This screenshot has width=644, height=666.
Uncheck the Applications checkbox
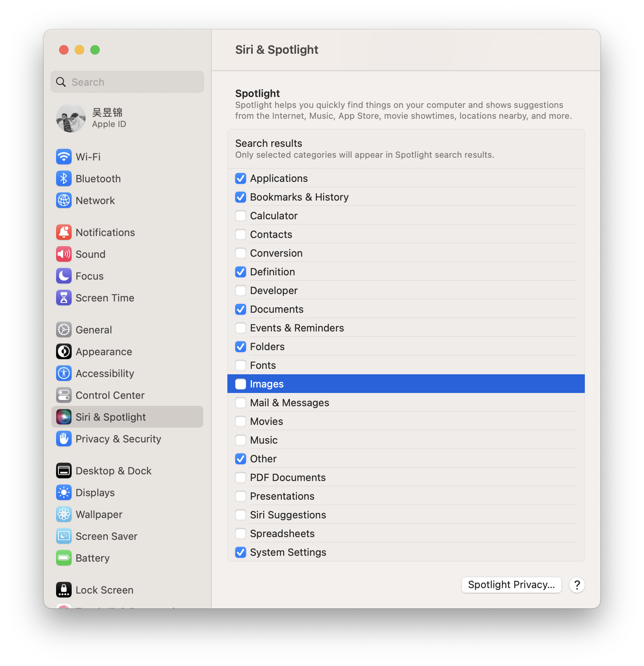241,178
